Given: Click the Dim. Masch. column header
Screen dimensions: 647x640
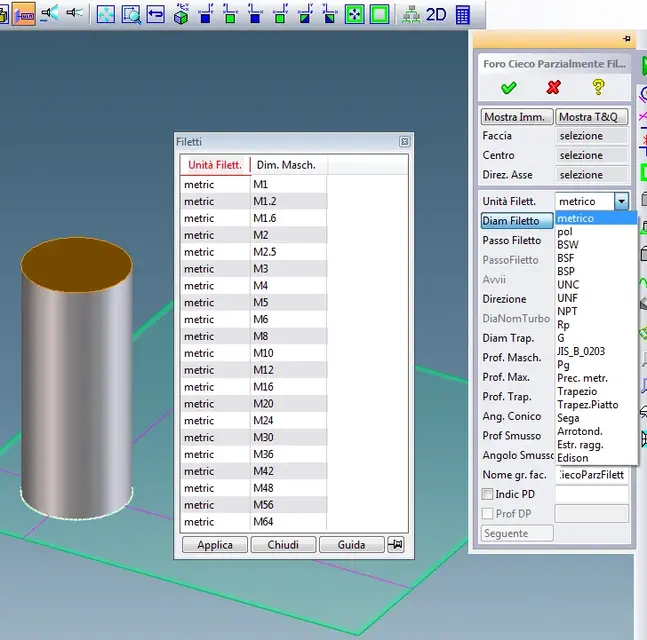Looking at the screenshot, I should pyautogui.click(x=286, y=165).
